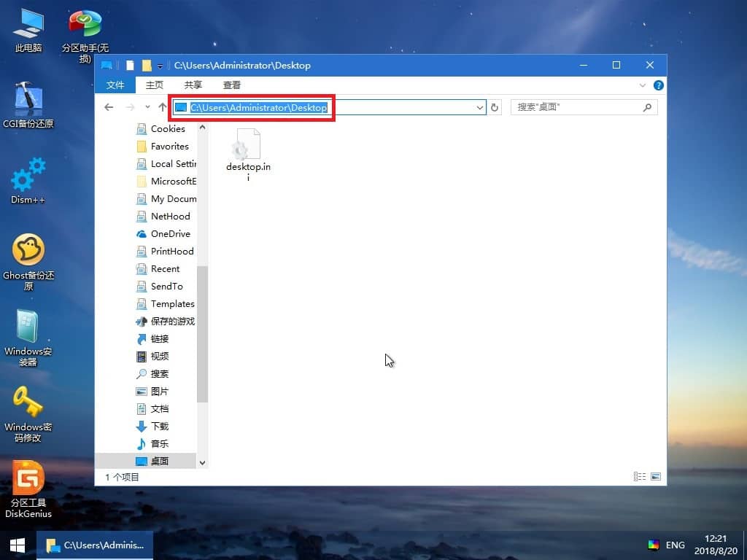Open the Dism++ desktop icon
Screen dimensions: 747x560
(x=28, y=178)
